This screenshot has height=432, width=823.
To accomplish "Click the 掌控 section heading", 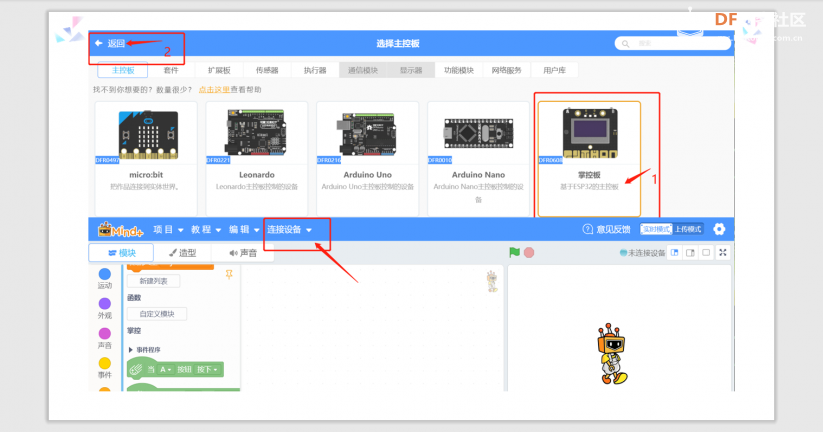I will click(x=134, y=331).
